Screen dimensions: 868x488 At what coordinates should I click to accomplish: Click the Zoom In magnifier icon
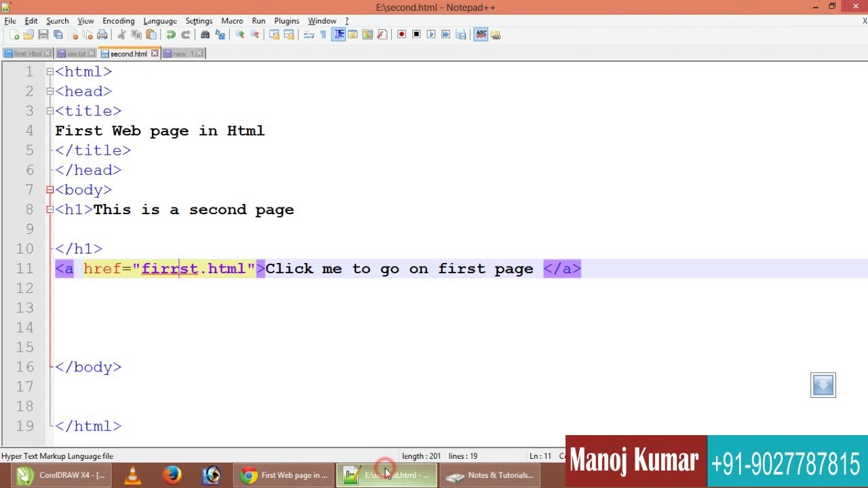(x=240, y=35)
